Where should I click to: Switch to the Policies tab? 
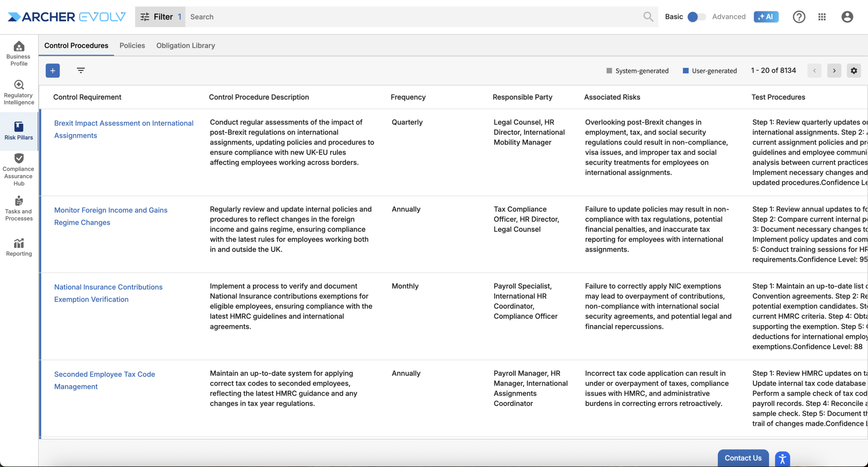click(132, 45)
